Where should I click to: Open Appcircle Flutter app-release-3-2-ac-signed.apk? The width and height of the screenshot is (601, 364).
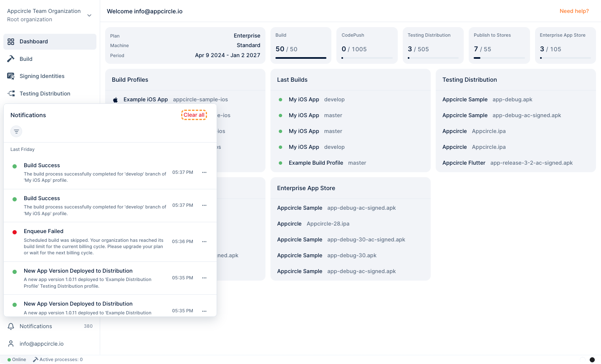click(516, 163)
